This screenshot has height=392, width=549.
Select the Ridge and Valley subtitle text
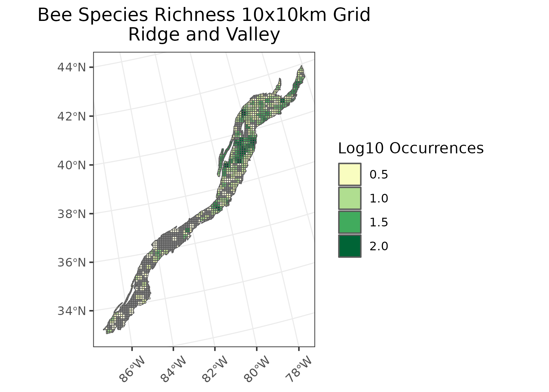(x=203, y=33)
